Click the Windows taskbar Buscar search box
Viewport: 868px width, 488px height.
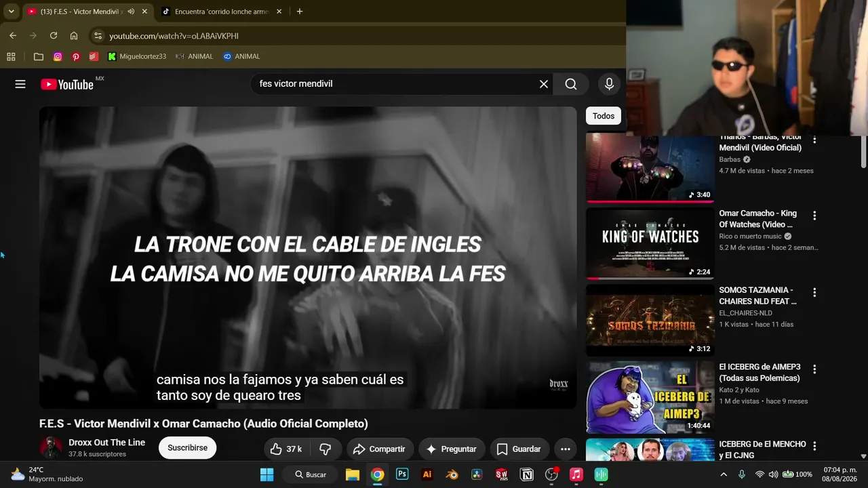[x=311, y=474]
